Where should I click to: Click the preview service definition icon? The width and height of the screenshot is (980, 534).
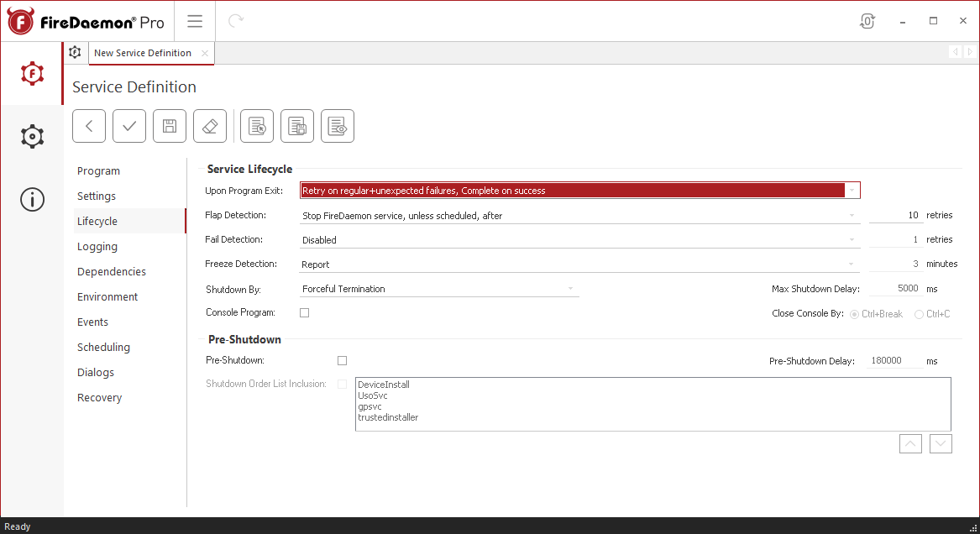coord(337,125)
